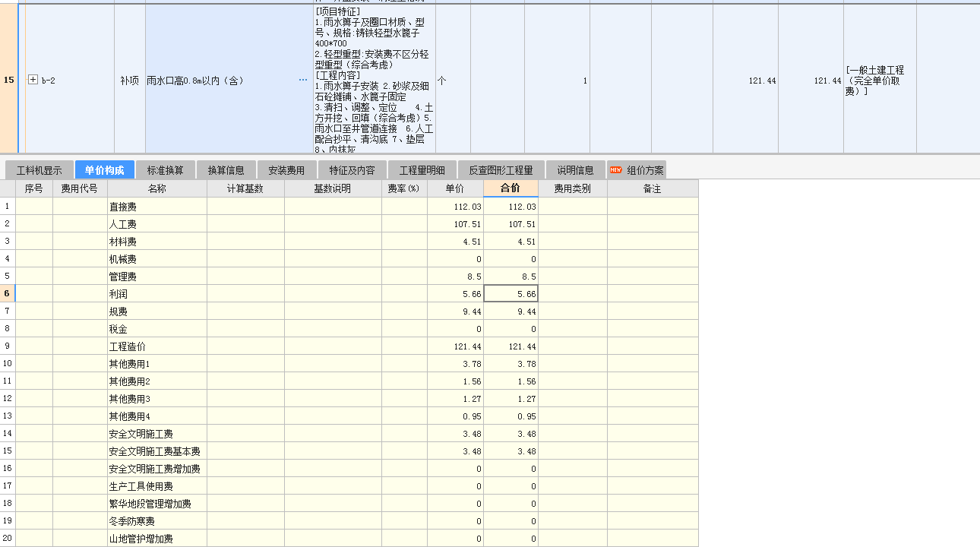The width and height of the screenshot is (980, 547).
Task: Select the 利润 row name
Action: [x=119, y=294]
